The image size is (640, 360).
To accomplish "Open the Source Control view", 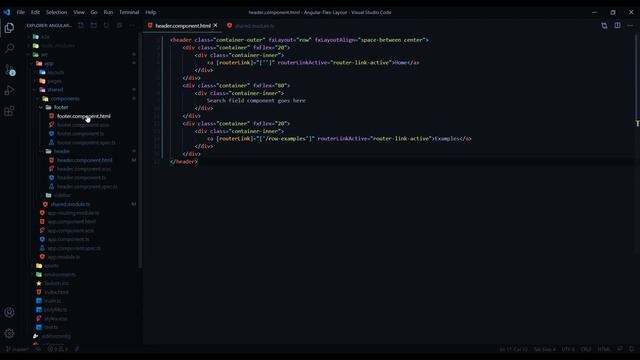I will [10, 69].
